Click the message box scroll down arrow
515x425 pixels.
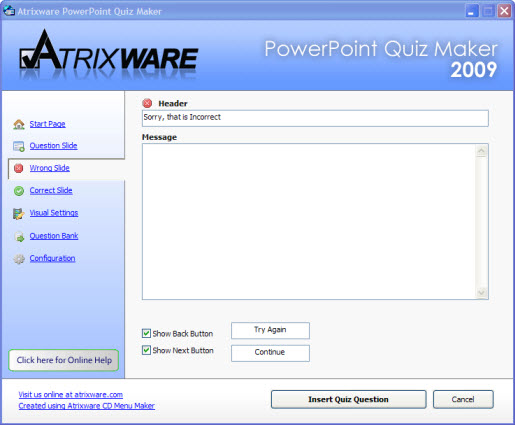click(481, 292)
